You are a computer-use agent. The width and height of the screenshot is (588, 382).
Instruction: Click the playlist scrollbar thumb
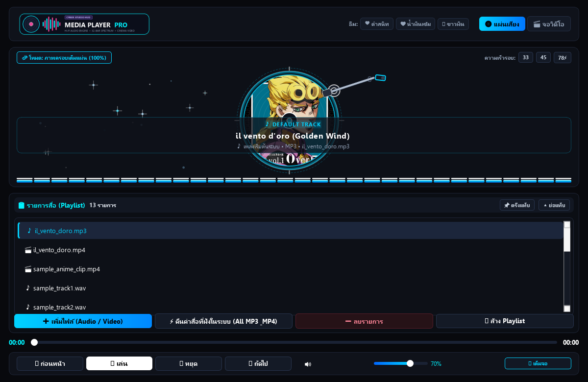[567, 239]
